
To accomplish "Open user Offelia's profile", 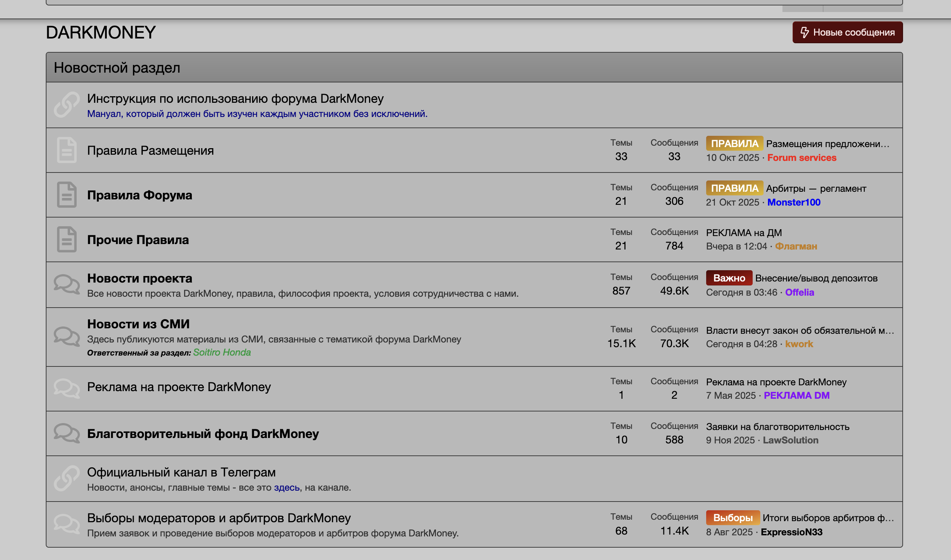I will pyautogui.click(x=799, y=292).
